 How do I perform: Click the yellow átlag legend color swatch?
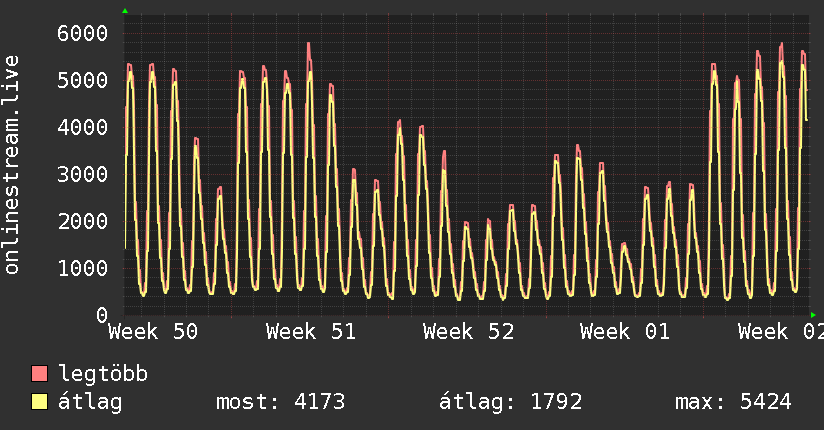pos(40,402)
